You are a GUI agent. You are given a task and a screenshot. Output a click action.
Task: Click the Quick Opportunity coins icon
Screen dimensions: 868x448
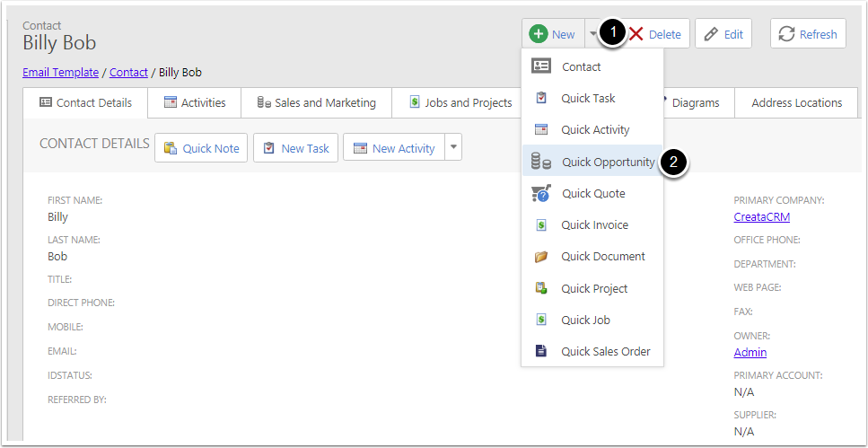[x=540, y=162]
